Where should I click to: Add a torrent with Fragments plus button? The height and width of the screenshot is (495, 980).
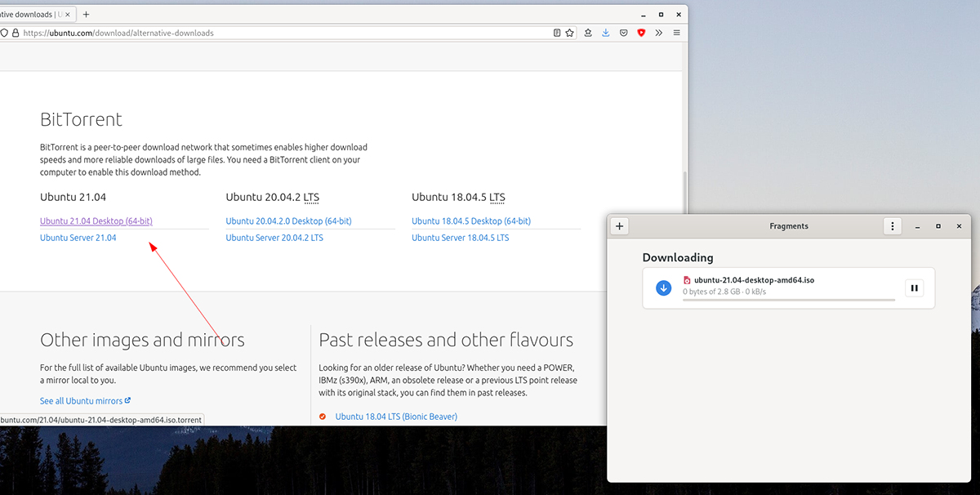click(x=620, y=226)
